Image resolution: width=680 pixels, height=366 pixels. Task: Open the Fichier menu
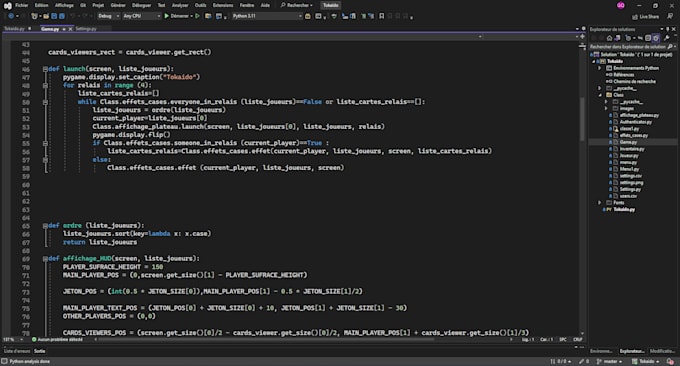(21, 5)
